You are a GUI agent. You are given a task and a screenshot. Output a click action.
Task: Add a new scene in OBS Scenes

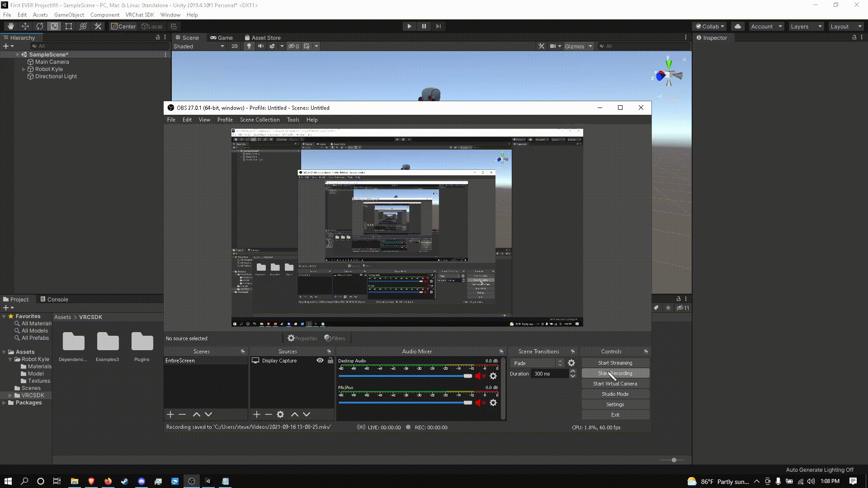pyautogui.click(x=170, y=414)
